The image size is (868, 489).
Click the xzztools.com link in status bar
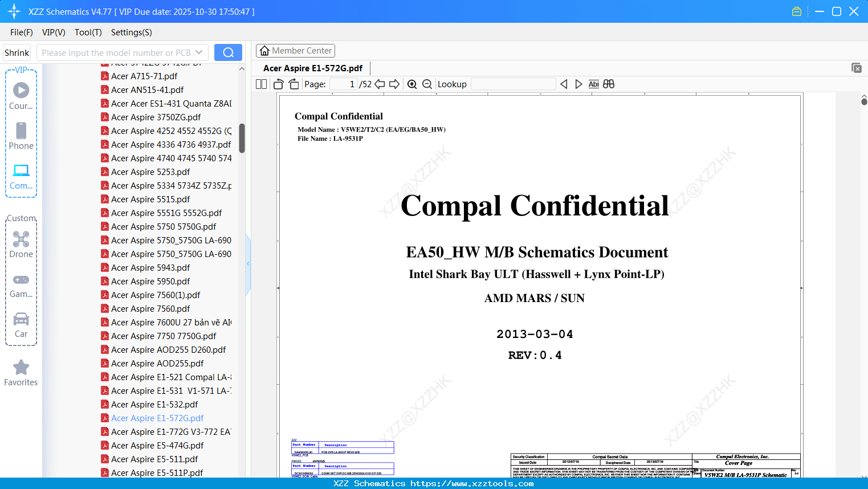(x=472, y=483)
